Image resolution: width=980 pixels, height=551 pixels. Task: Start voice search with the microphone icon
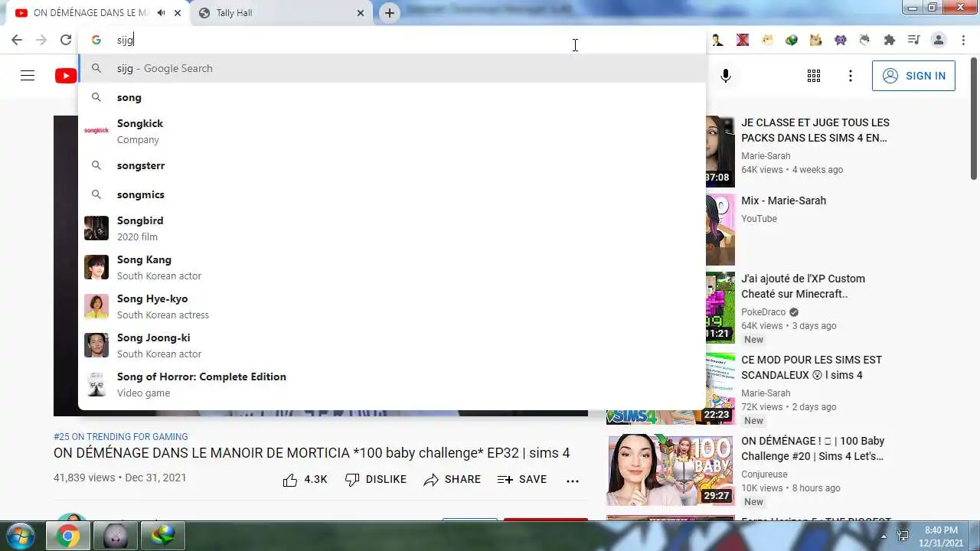tap(726, 76)
